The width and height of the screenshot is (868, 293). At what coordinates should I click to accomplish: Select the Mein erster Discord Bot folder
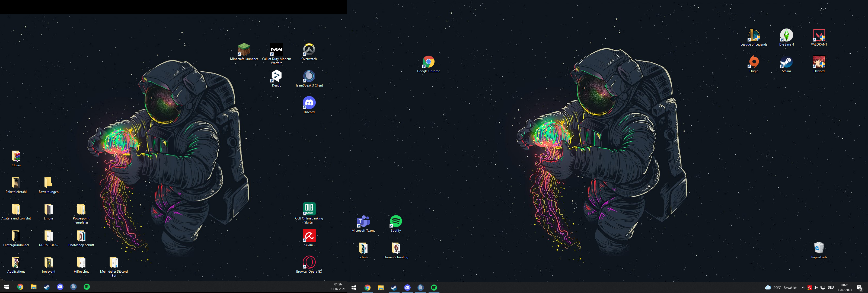[x=114, y=267]
